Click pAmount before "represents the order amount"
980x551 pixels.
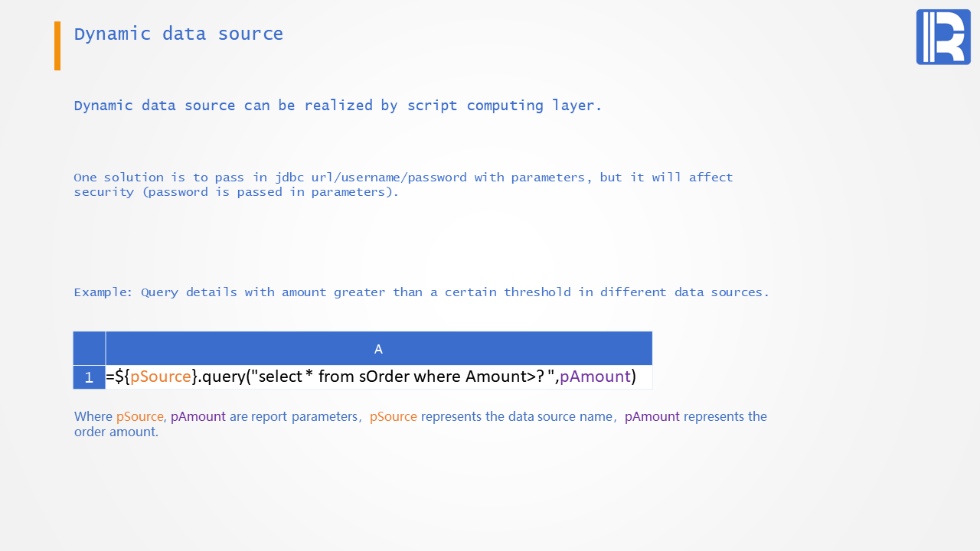(652, 417)
